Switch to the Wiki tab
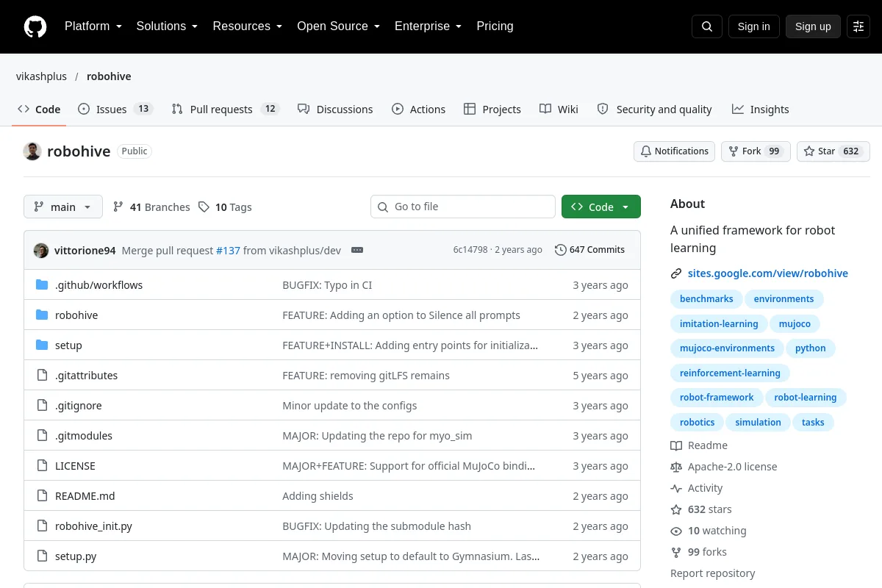 tap(559, 110)
